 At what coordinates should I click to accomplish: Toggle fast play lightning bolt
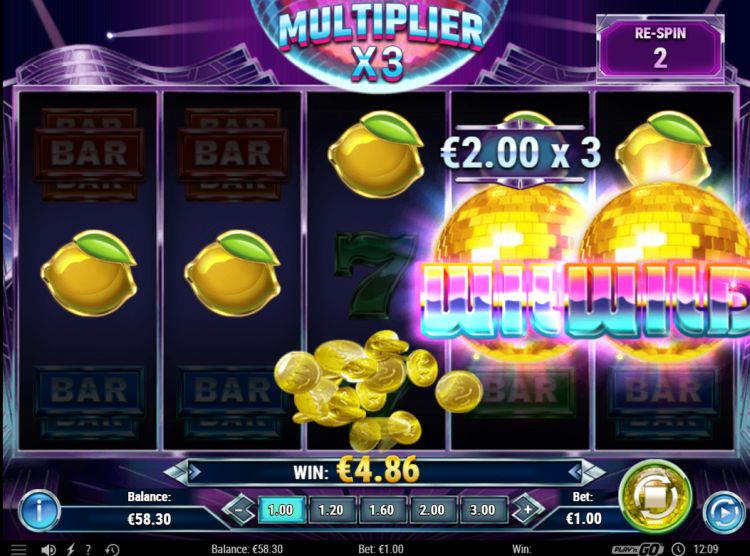[x=70, y=549]
